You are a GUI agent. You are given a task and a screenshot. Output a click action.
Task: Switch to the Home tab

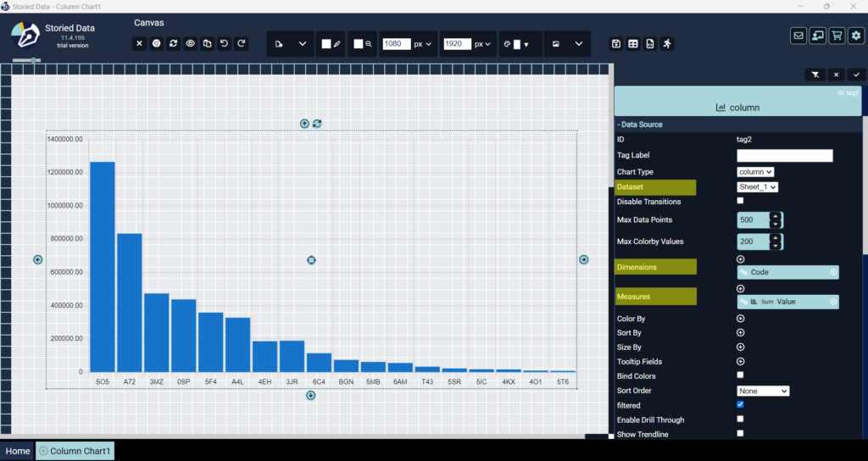[x=18, y=451]
